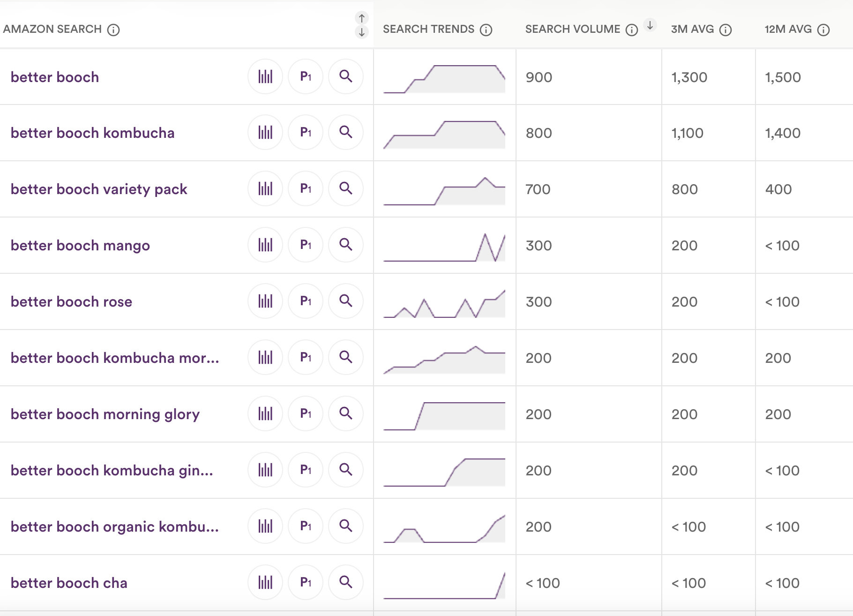The height and width of the screenshot is (616, 853).
Task: Open bar chart icon for better booch variety pack
Action: (265, 189)
